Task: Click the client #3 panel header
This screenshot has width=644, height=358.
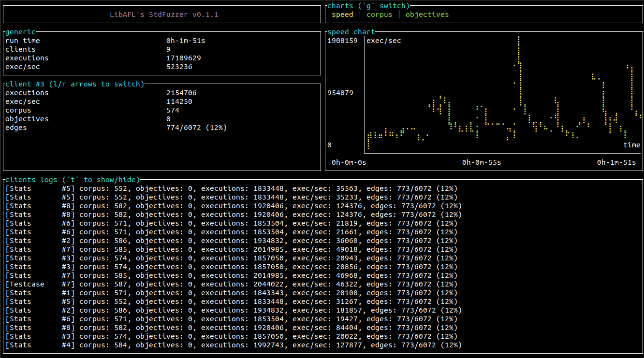Action: coord(74,84)
